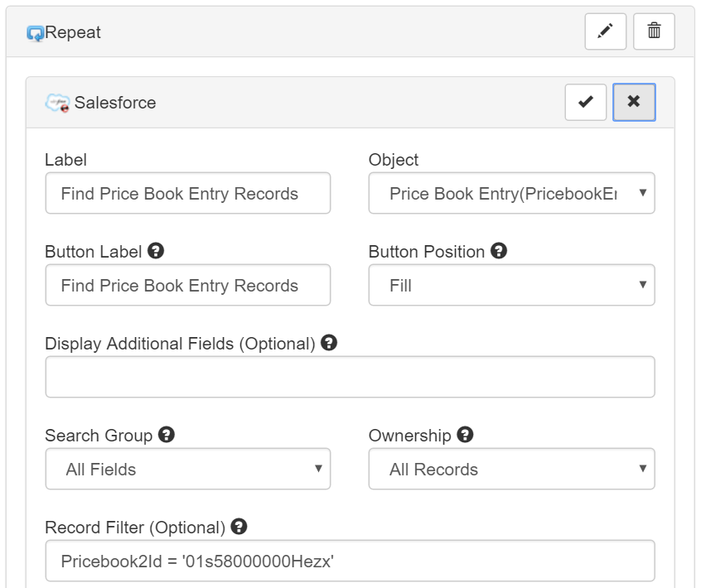Click the Record Filter field with Pricebook2Id
Screen dimensions: 701x588
click(x=350, y=561)
